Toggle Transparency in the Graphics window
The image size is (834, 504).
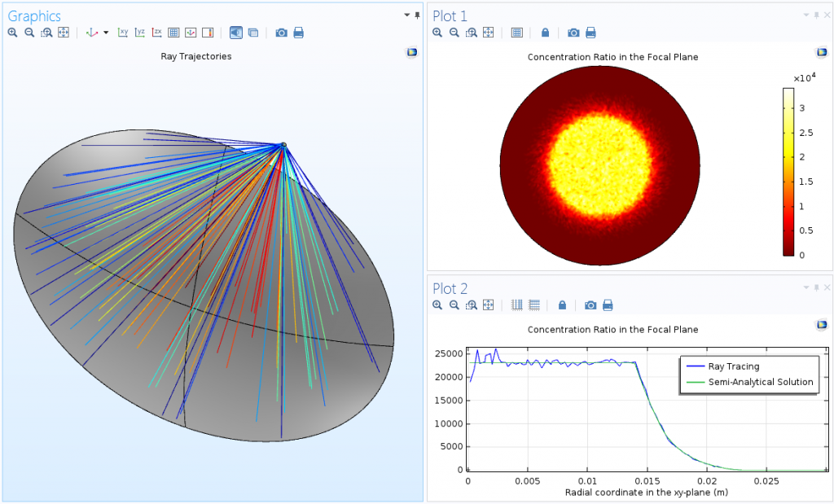[253, 33]
